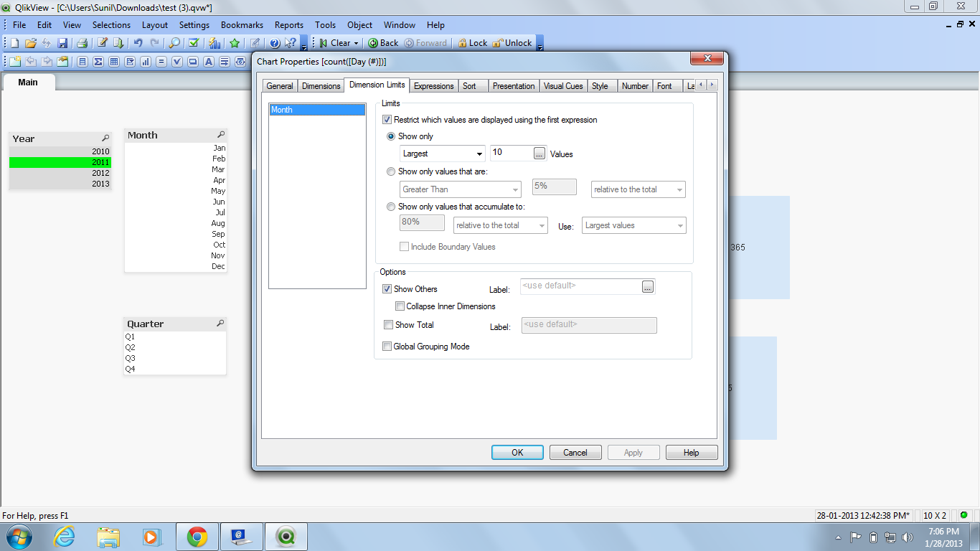Enable Collapse Inner Dimensions checkbox
Image resolution: width=980 pixels, height=551 pixels.
400,306
